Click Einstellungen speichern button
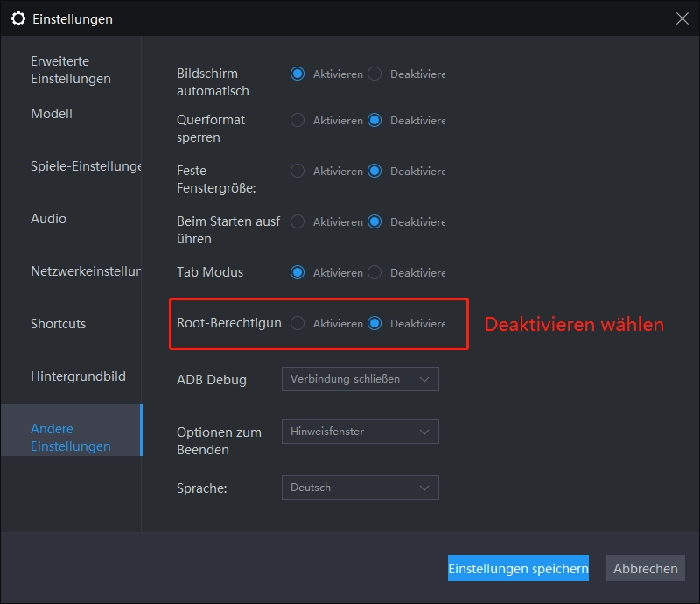 click(x=518, y=568)
